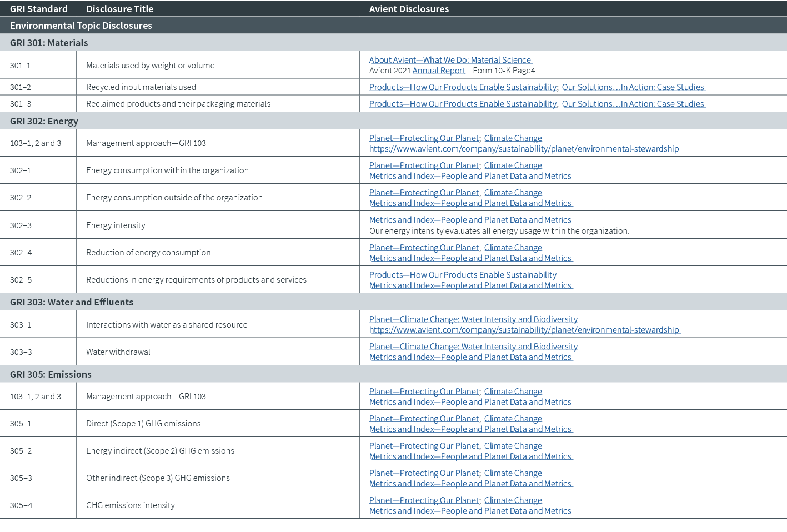The image size is (787, 532).
Task: Click Water Intensity and Biodiversity link in 303-1
Action: tap(473, 319)
